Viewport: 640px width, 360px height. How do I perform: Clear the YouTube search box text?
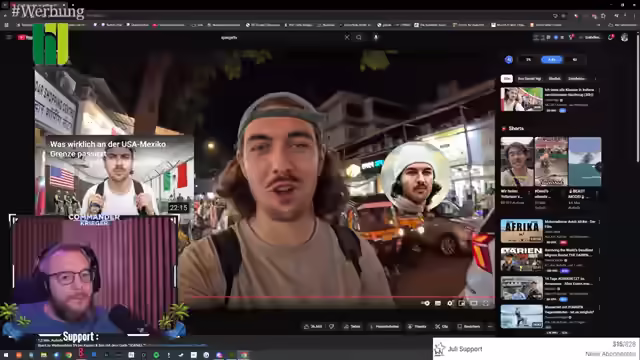click(x=347, y=37)
